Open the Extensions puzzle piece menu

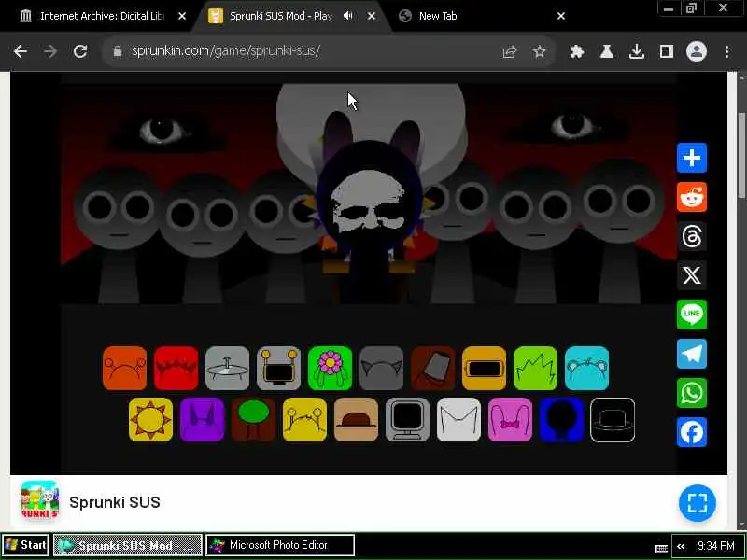577,51
